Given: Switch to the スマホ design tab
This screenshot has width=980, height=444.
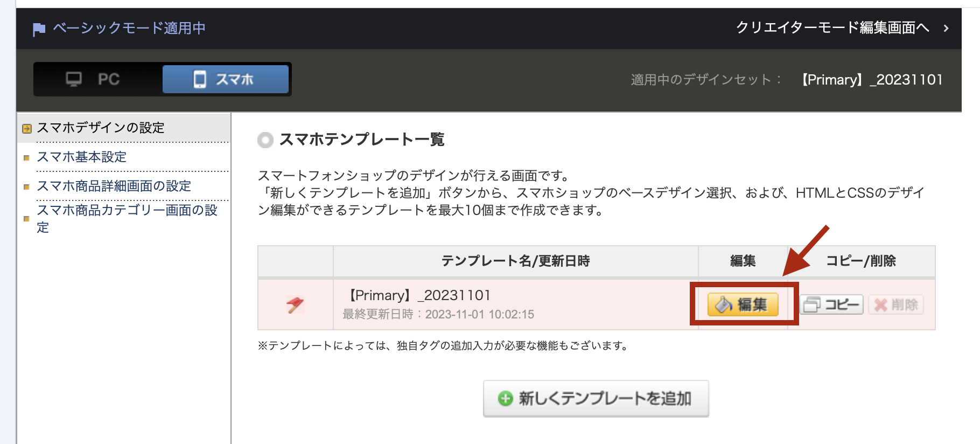Looking at the screenshot, I should click(x=226, y=79).
